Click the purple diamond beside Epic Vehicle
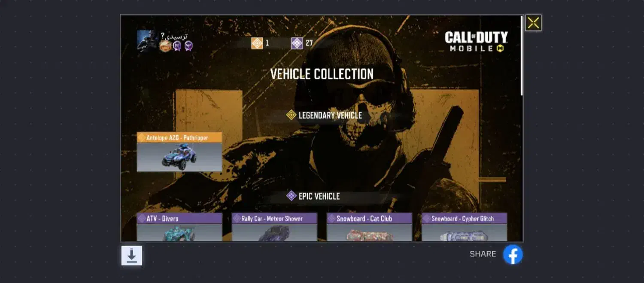This screenshot has width=644, height=283. coord(291,196)
